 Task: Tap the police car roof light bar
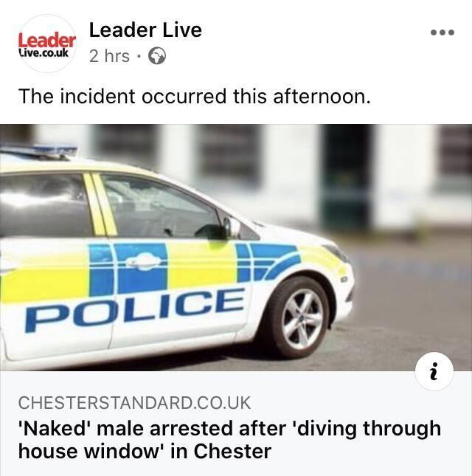click(x=38, y=150)
